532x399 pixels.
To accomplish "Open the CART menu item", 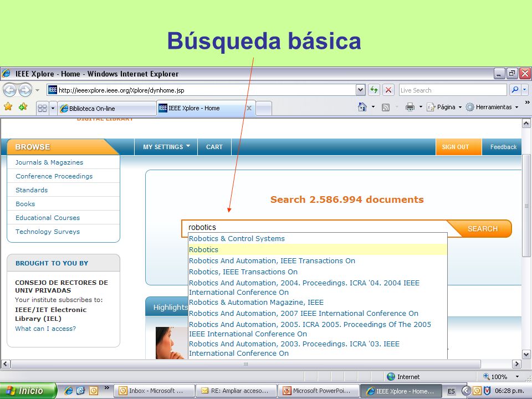I will (x=214, y=147).
